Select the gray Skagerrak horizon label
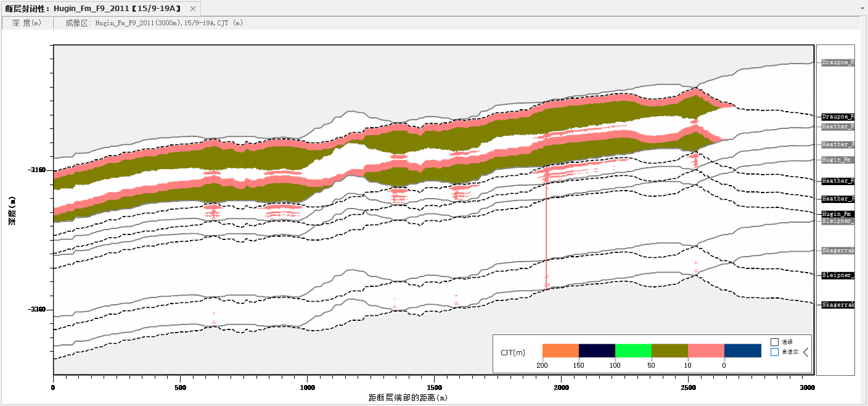This screenshot has height=406, width=868. (x=838, y=251)
